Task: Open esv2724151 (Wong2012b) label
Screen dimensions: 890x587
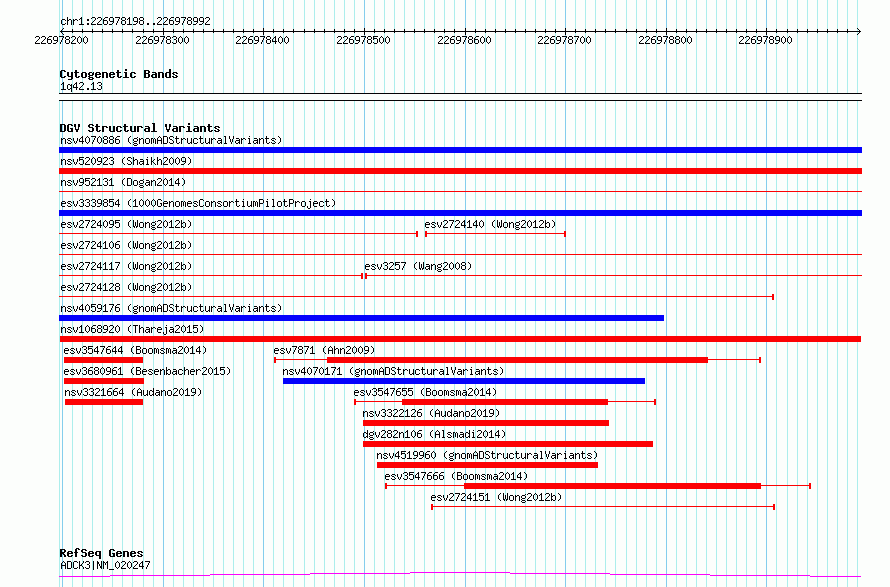Action: point(496,497)
